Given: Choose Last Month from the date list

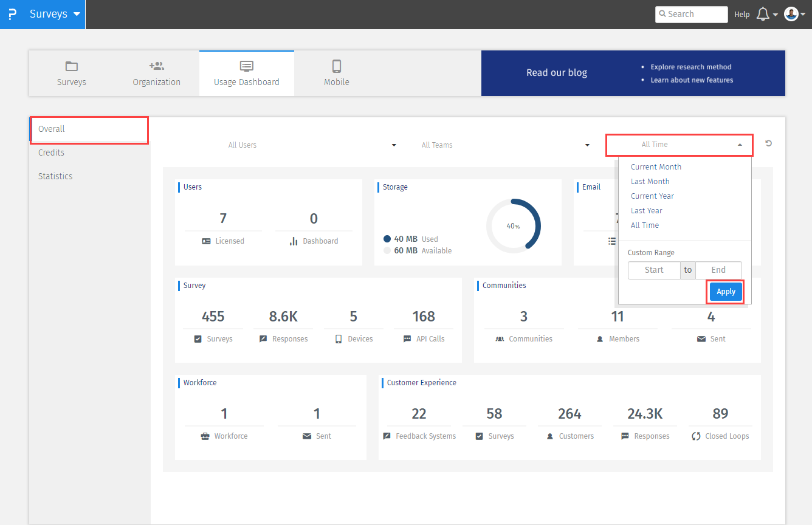Looking at the screenshot, I should point(650,181).
